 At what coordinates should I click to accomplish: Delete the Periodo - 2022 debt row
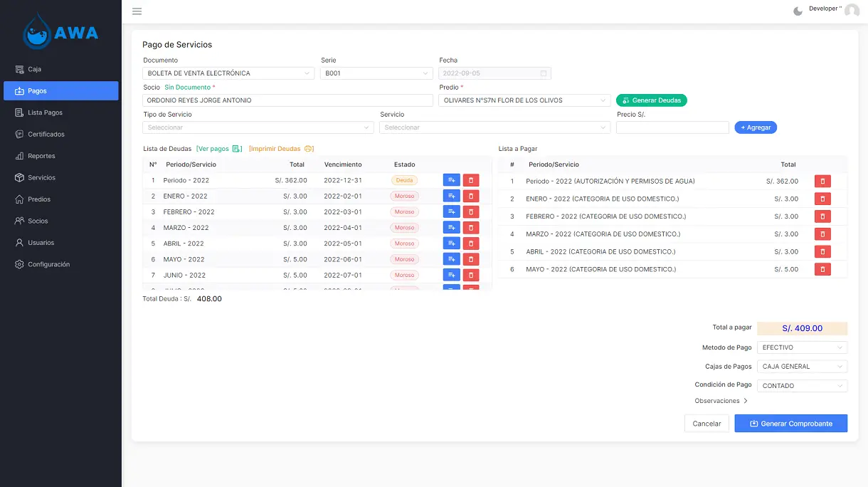(x=470, y=181)
